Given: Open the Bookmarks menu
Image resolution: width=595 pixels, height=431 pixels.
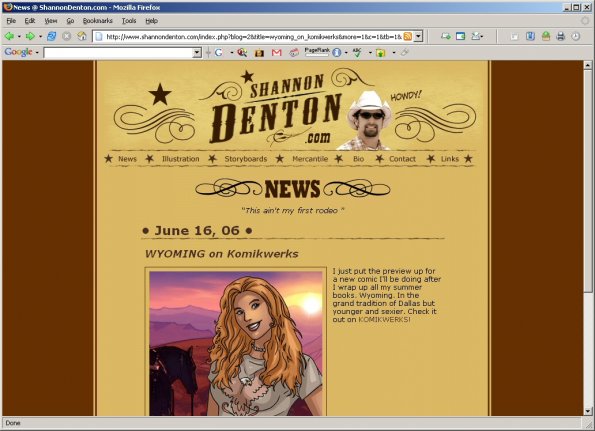Looking at the screenshot, I should point(98,21).
